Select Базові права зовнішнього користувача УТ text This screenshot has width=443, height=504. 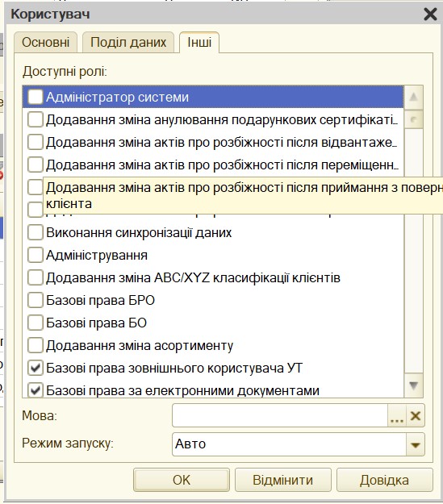174,369
